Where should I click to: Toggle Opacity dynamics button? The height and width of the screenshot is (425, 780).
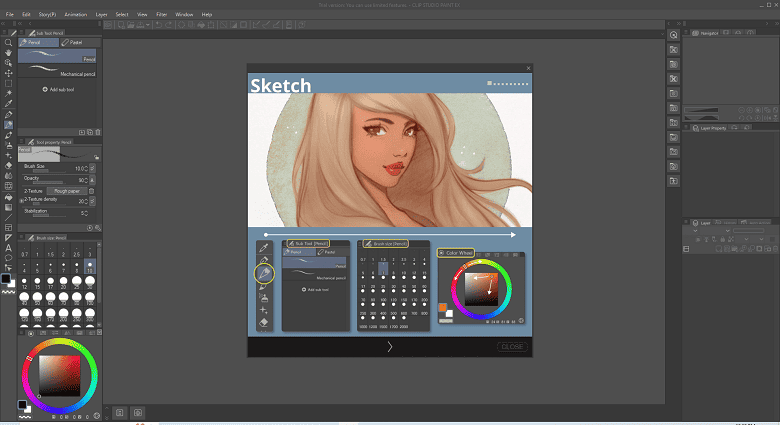[x=93, y=180]
